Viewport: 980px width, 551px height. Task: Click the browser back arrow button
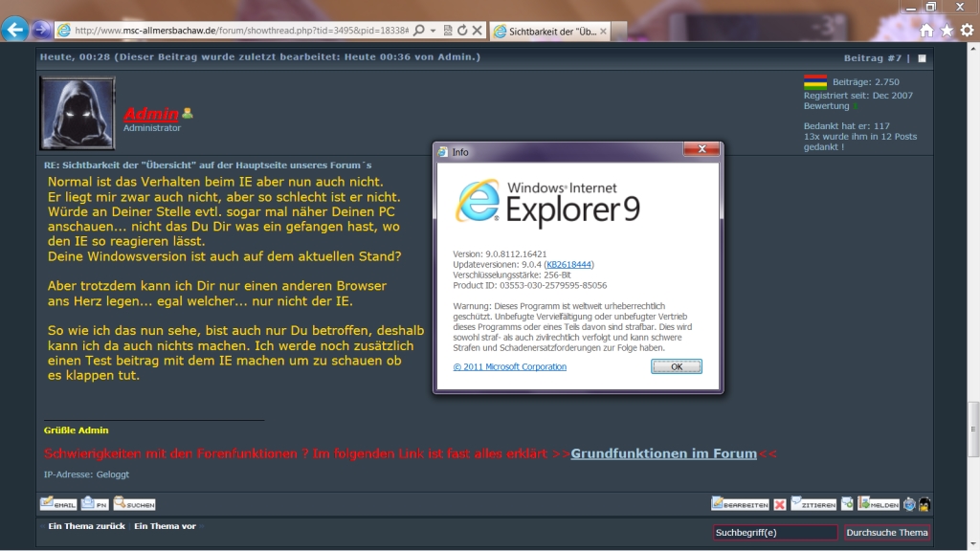(14, 30)
